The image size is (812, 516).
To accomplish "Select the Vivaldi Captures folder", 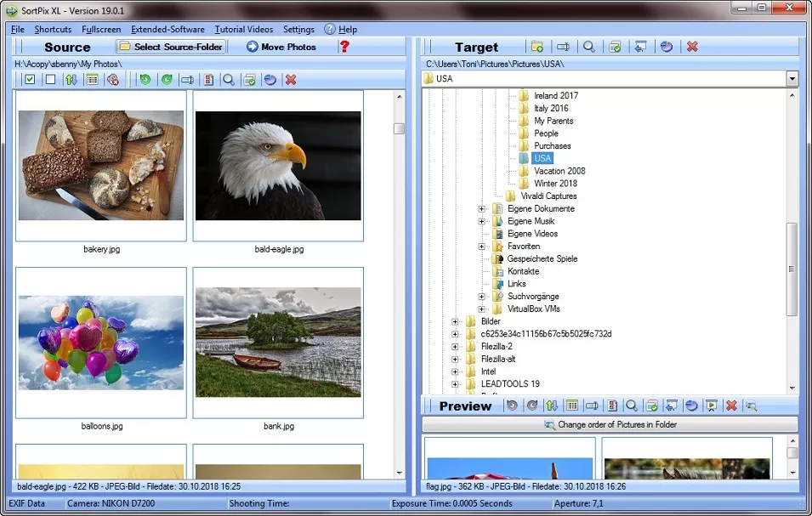I will [548, 196].
